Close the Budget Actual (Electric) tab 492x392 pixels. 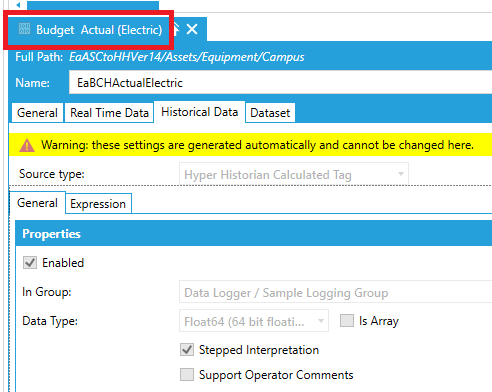coord(192,29)
